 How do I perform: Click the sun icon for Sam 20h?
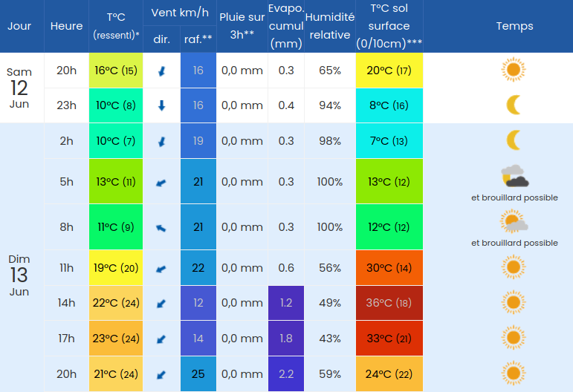[514, 69]
